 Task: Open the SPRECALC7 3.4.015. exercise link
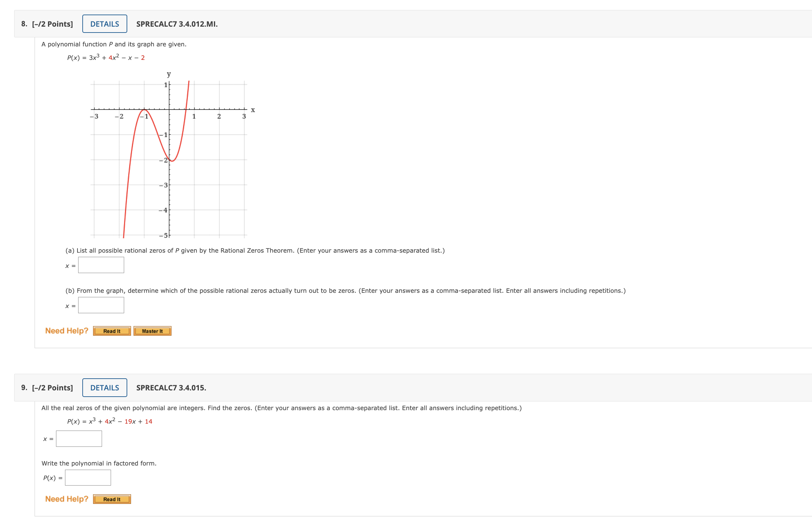[x=171, y=388]
